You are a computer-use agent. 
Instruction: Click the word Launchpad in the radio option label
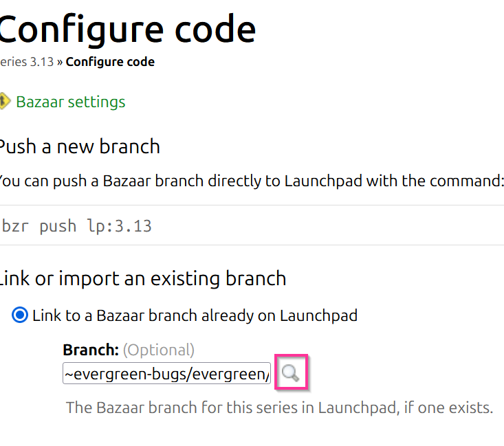[323, 316]
